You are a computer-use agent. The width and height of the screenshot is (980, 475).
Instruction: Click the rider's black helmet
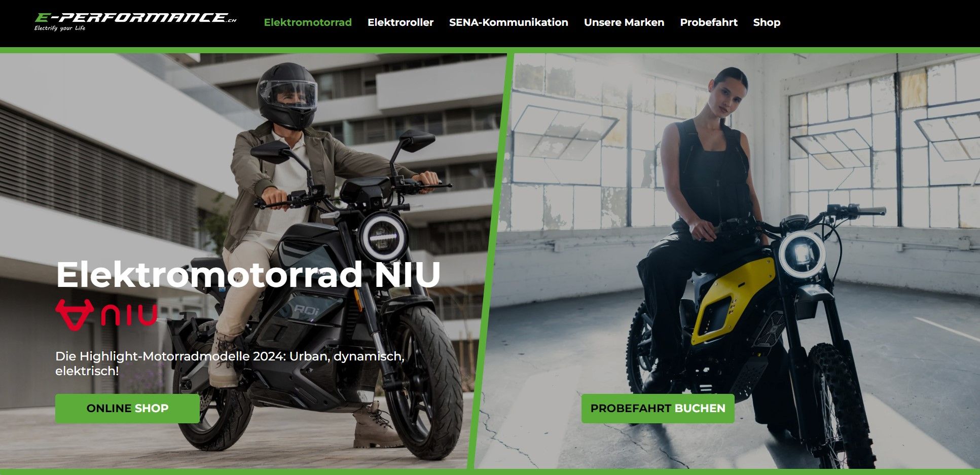[287, 95]
